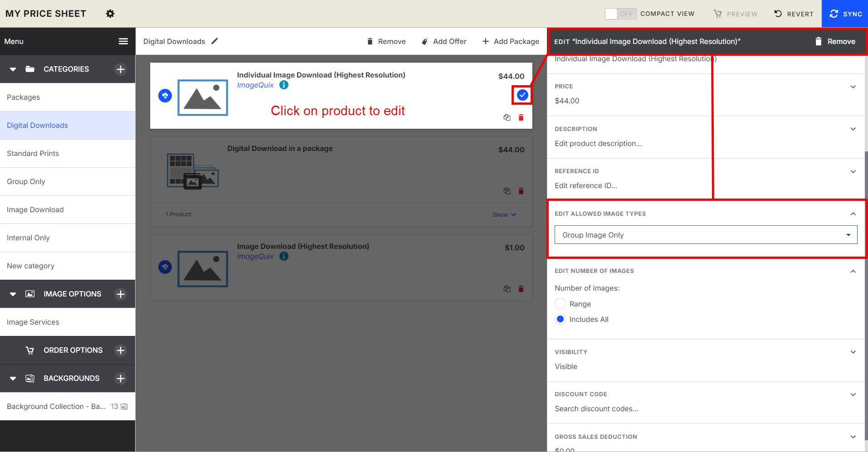Edit Digital Downloads name pencil icon

pyautogui.click(x=215, y=41)
